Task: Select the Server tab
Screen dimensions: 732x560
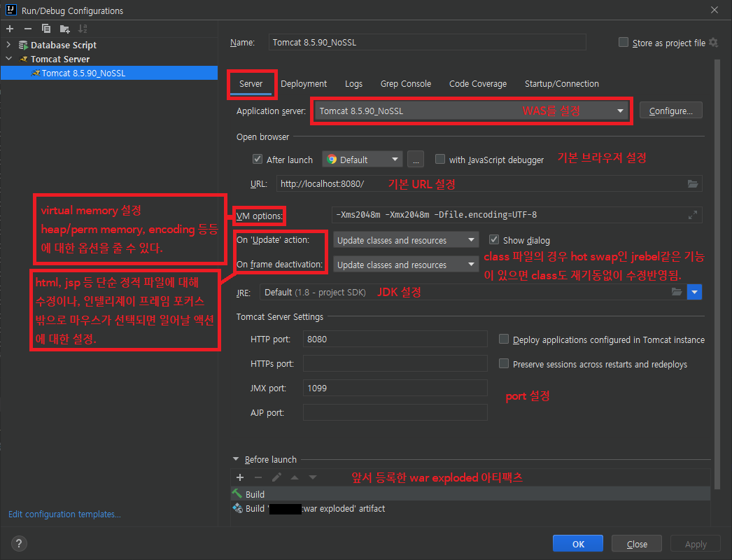Action: tap(251, 84)
